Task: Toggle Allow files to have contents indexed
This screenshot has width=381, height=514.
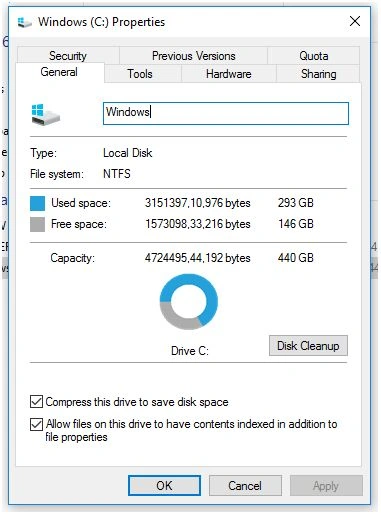Action: [x=36, y=424]
